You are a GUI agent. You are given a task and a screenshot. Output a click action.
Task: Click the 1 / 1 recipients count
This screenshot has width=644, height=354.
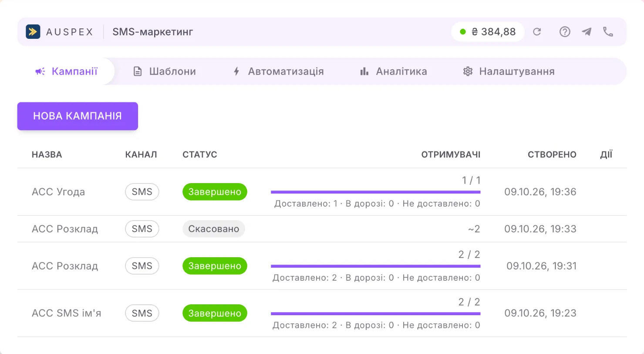tap(471, 180)
